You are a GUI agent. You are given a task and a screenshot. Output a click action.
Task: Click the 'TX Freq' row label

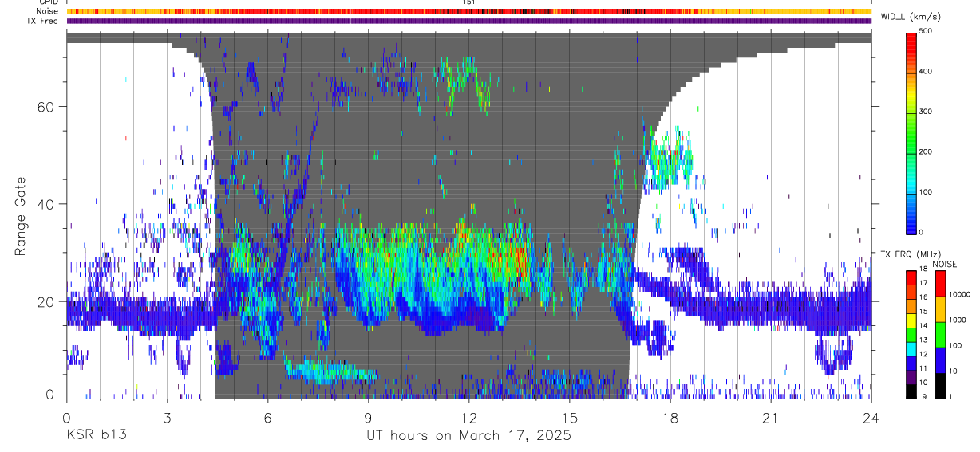click(x=43, y=21)
